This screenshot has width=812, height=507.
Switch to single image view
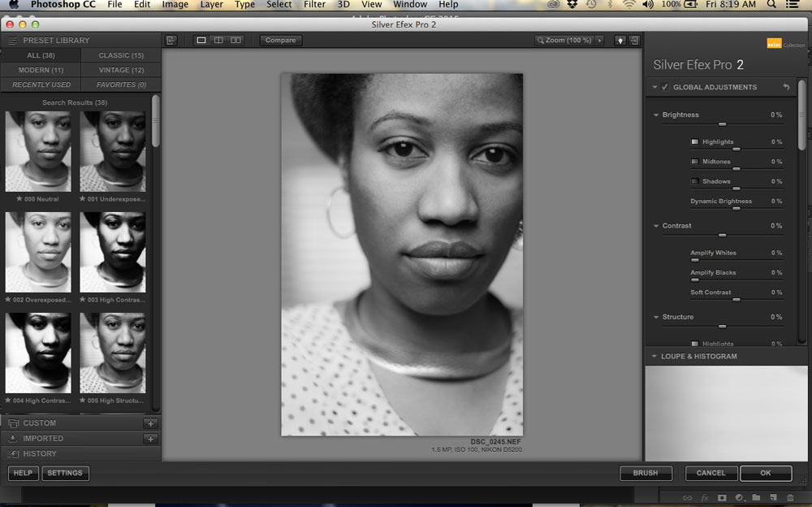(201, 40)
